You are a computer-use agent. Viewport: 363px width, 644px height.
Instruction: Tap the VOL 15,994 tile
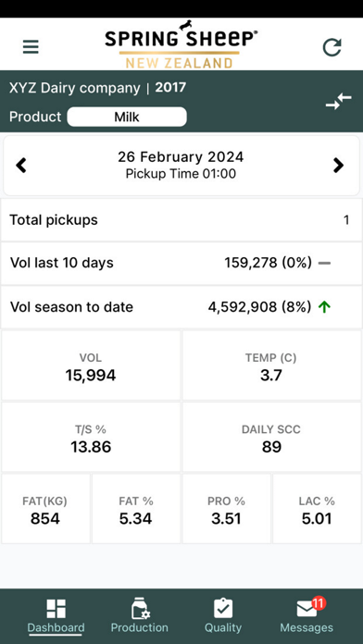[x=91, y=365]
